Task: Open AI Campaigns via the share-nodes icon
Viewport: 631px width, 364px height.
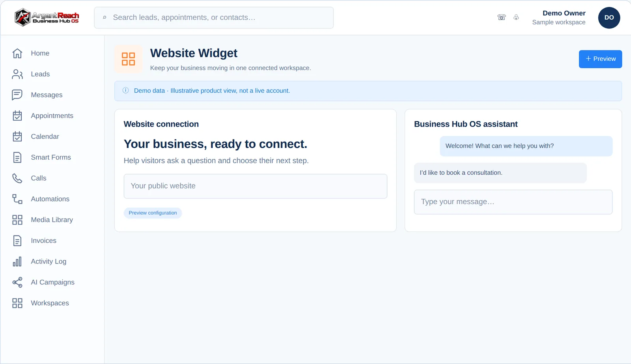Action: [17, 282]
